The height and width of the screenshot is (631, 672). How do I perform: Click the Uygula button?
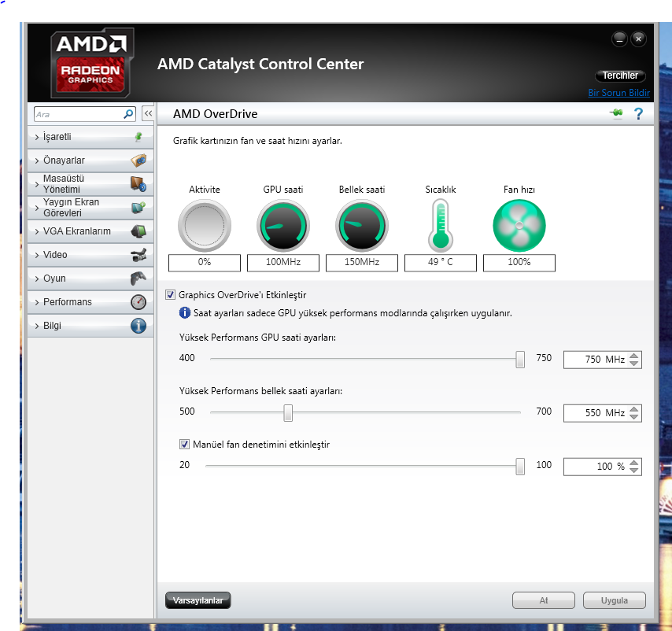[614, 600]
